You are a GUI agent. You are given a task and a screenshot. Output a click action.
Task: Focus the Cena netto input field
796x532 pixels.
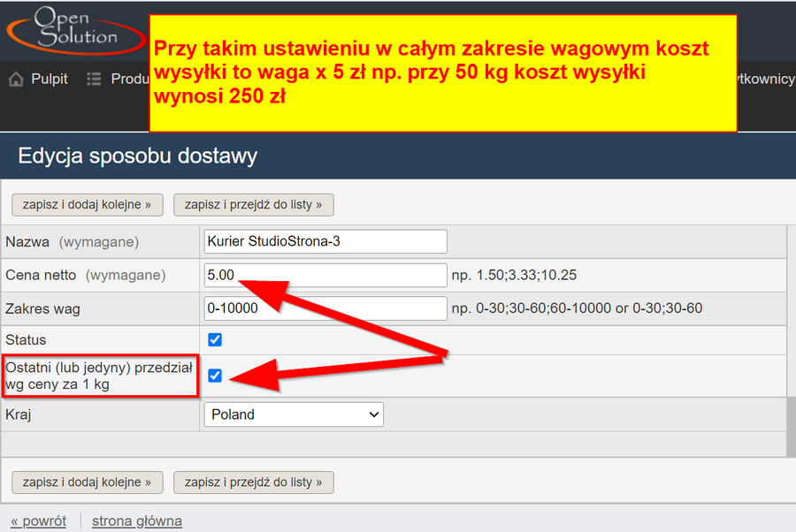325,275
